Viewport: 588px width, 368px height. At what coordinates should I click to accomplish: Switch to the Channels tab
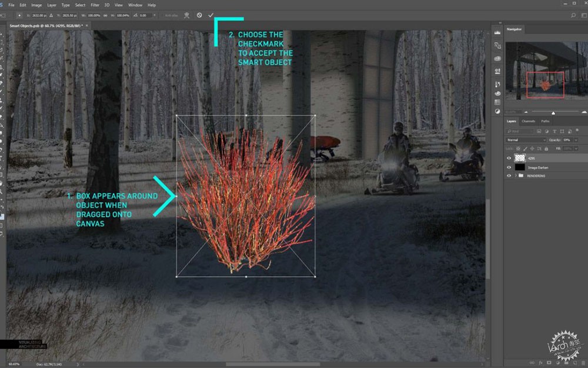(x=529, y=121)
